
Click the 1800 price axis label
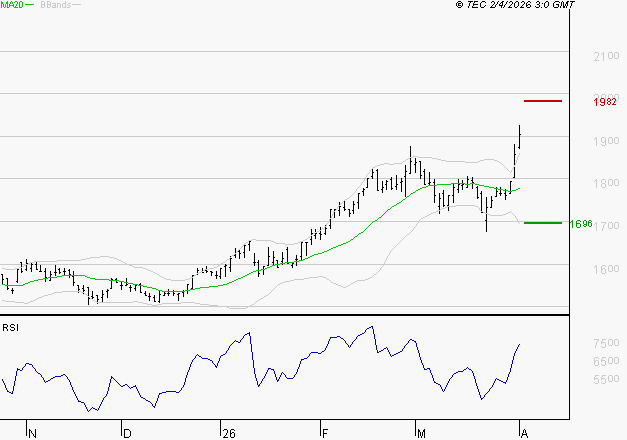(x=606, y=184)
